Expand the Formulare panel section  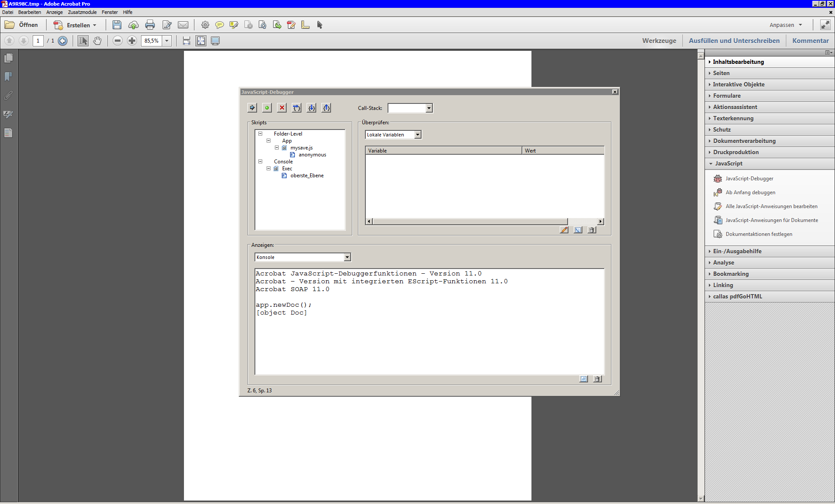click(x=769, y=96)
